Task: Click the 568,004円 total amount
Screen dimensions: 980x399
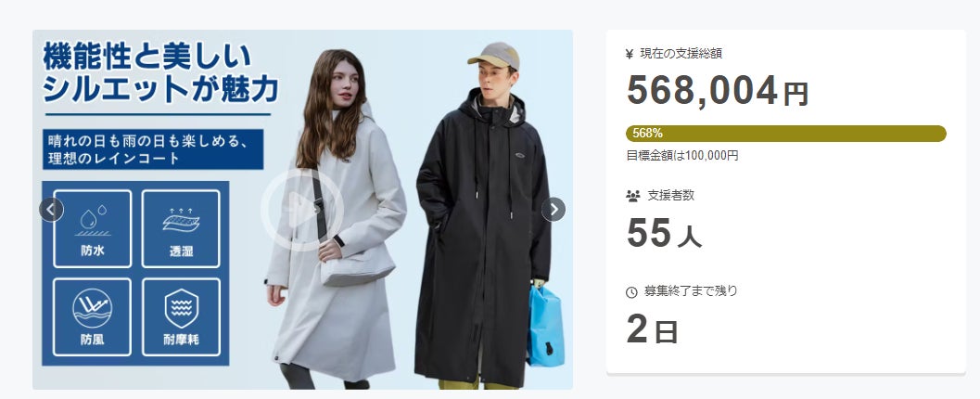Action: [718, 91]
